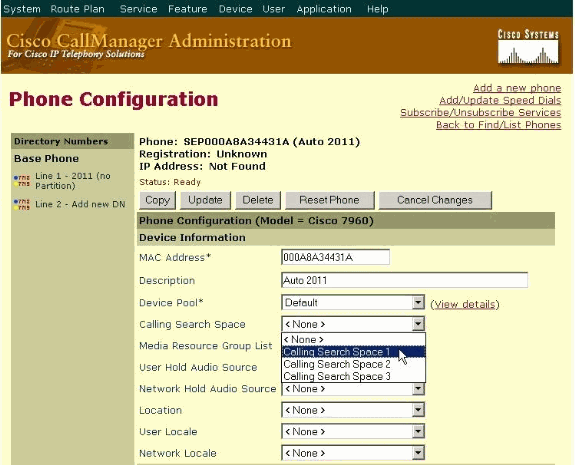Select Calling Search Space 2 option
The image size is (575, 465).
(x=354, y=364)
